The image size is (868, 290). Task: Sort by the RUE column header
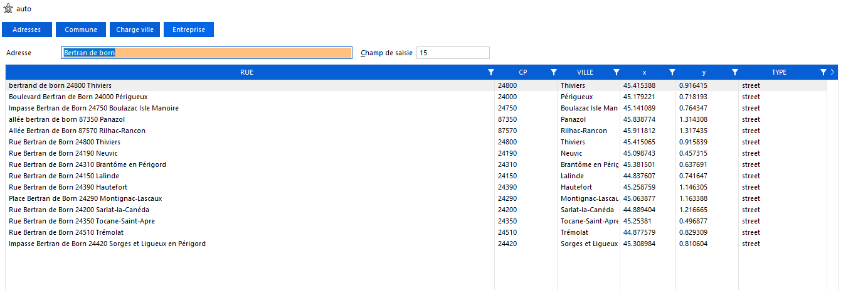246,72
